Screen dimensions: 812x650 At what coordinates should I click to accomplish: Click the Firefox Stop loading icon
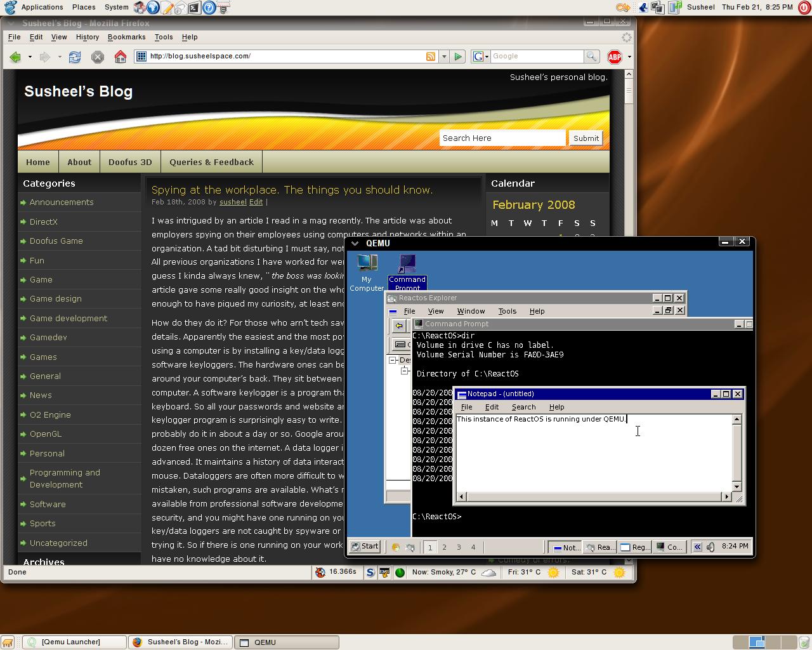97,56
